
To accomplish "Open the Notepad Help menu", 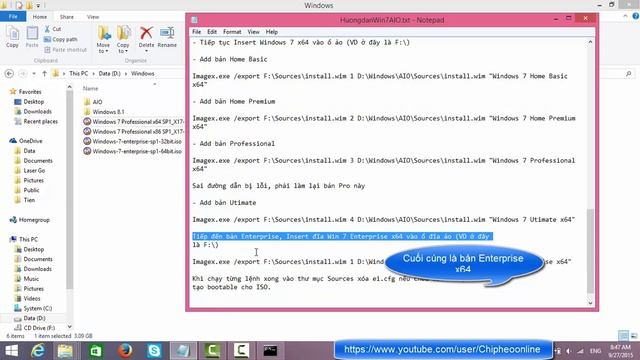I will (x=271, y=32).
